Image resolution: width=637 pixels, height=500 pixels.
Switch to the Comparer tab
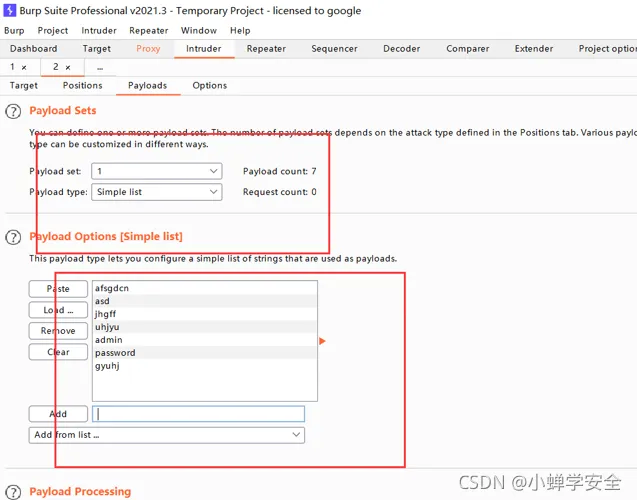click(x=468, y=49)
